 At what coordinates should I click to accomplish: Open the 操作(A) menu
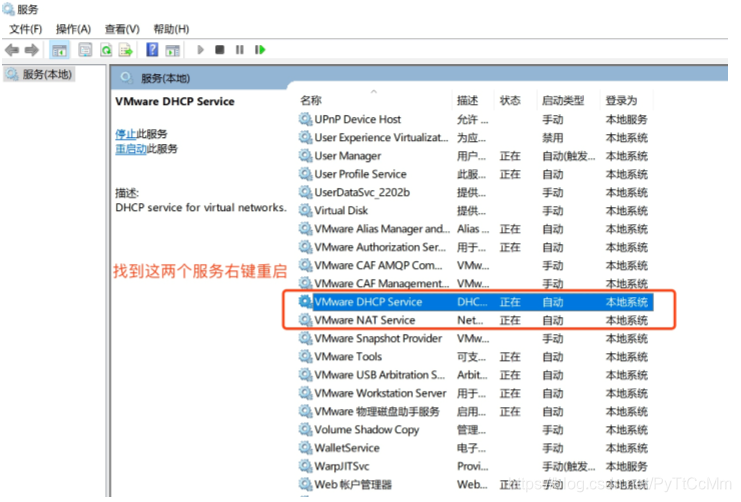pos(73,29)
